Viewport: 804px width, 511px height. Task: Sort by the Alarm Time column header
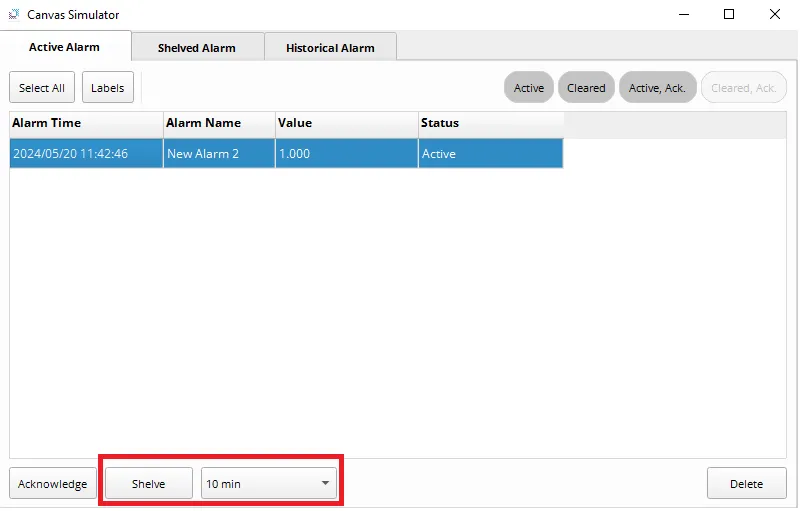[86, 123]
